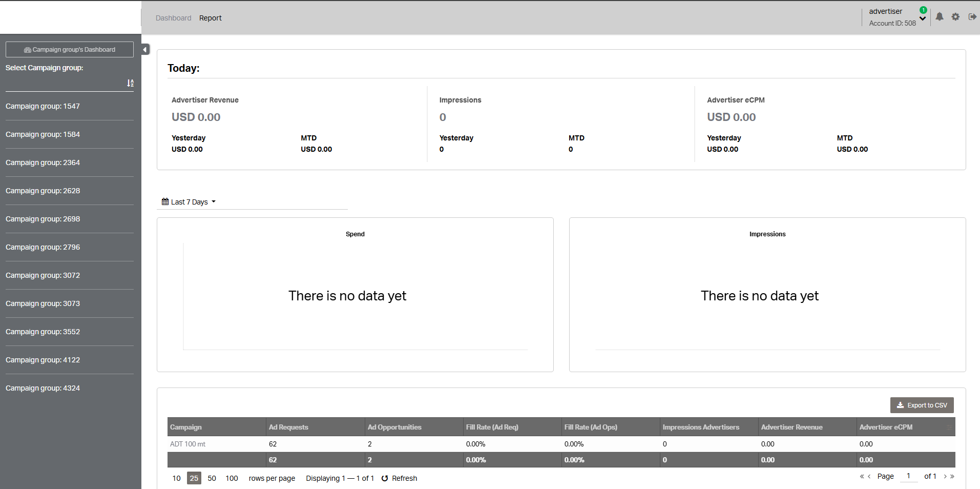Open the Dashboard tab
Image resolution: width=980 pixels, height=489 pixels.
tap(173, 18)
